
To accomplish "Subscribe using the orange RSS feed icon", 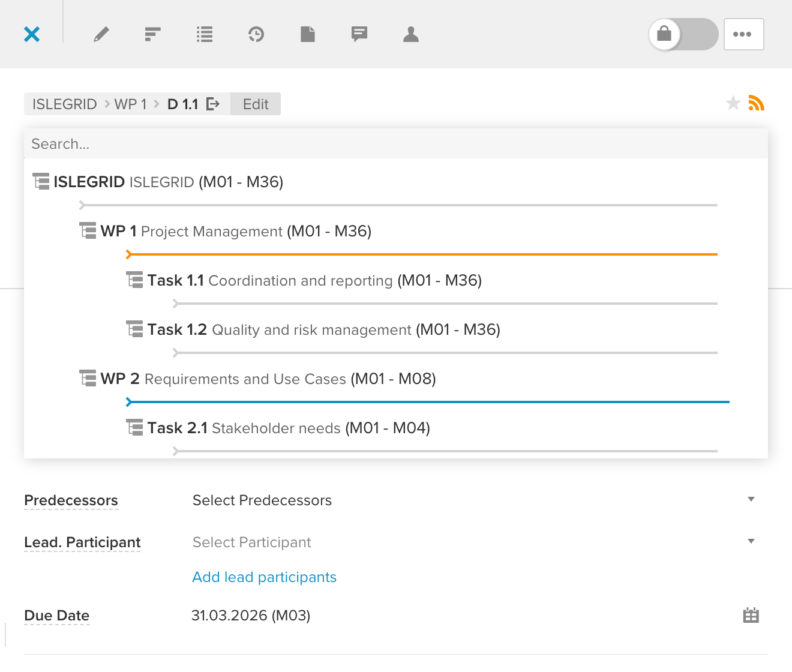I will pyautogui.click(x=757, y=103).
